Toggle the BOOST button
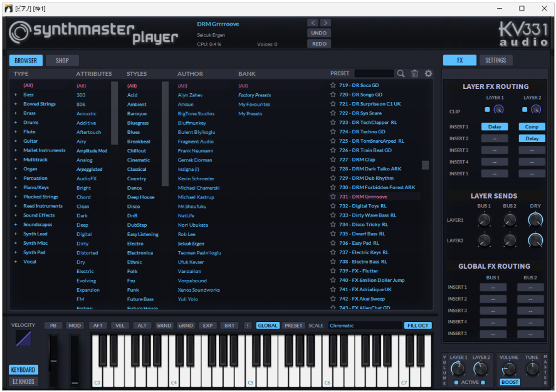The image size is (556, 392). pyautogui.click(x=510, y=382)
